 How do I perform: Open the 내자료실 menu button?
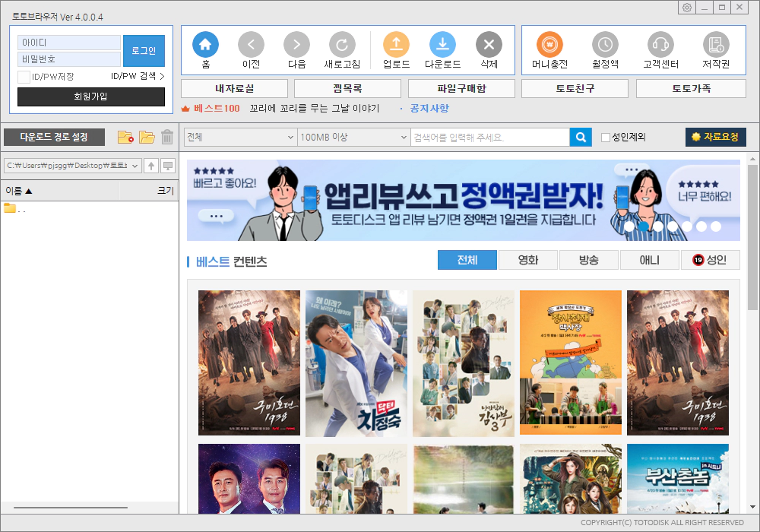pos(235,89)
